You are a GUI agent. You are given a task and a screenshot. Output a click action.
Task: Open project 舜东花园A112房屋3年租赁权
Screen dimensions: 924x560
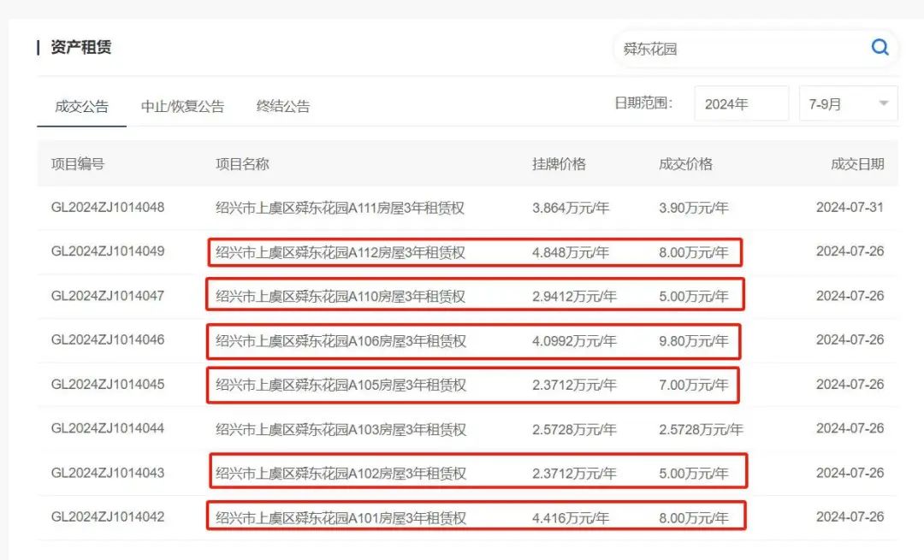340,252
